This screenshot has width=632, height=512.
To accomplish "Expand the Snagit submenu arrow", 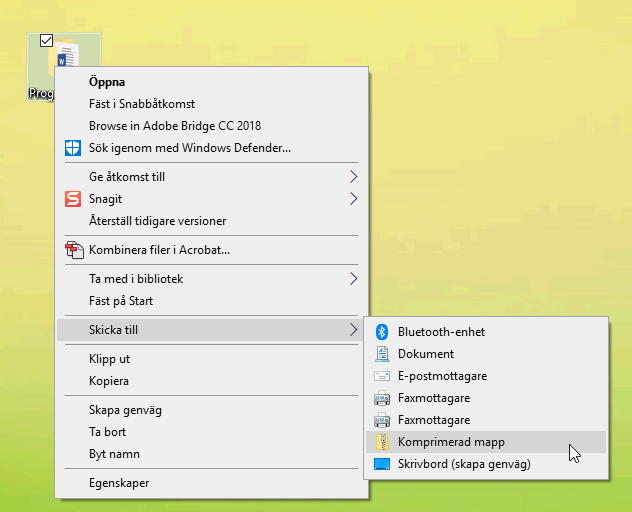I will pos(352,199).
